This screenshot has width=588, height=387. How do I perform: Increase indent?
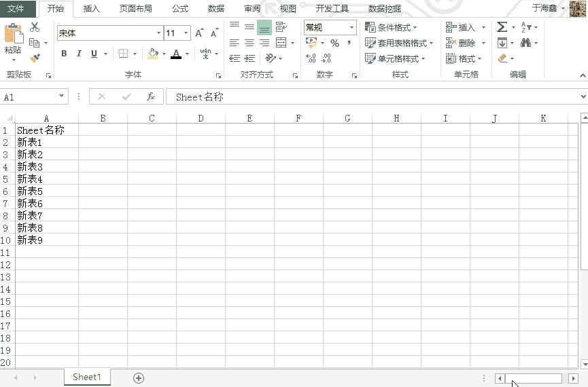click(249, 58)
